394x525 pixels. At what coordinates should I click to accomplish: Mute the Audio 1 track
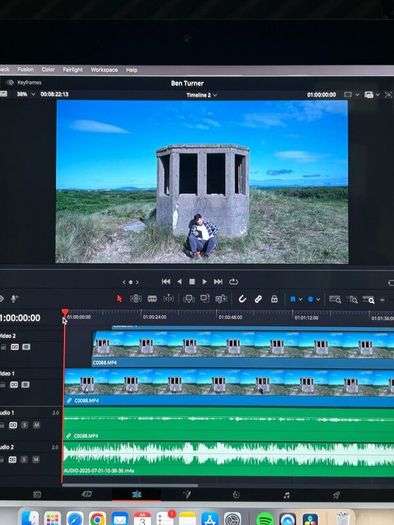point(36,425)
